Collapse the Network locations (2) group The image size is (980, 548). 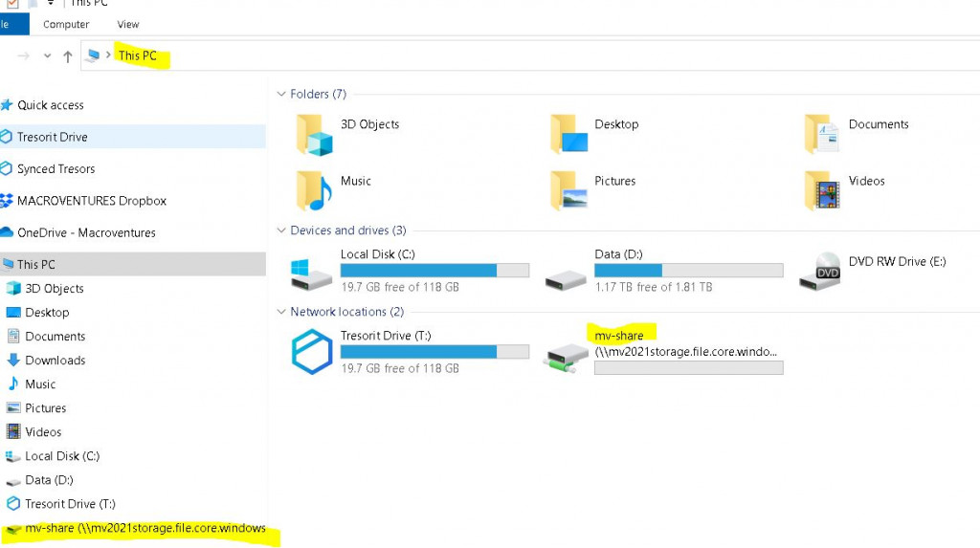coord(281,311)
